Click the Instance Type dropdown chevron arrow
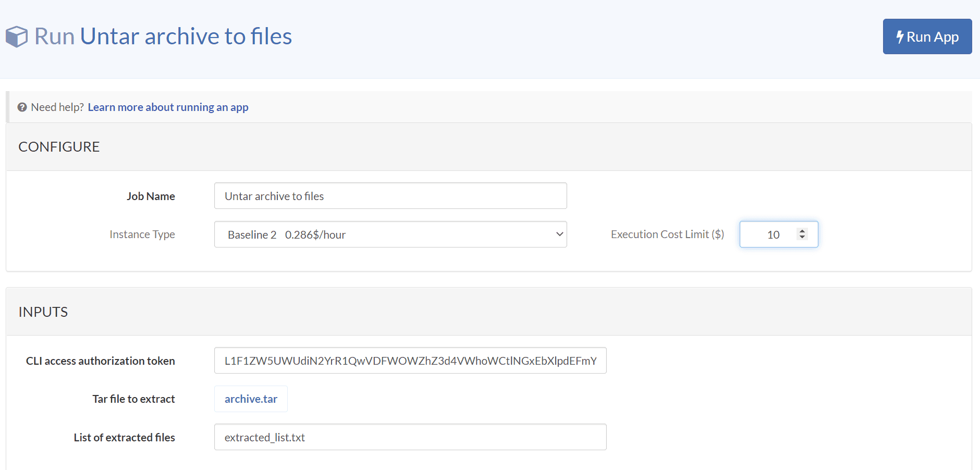The height and width of the screenshot is (470, 980). click(x=559, y=234)
